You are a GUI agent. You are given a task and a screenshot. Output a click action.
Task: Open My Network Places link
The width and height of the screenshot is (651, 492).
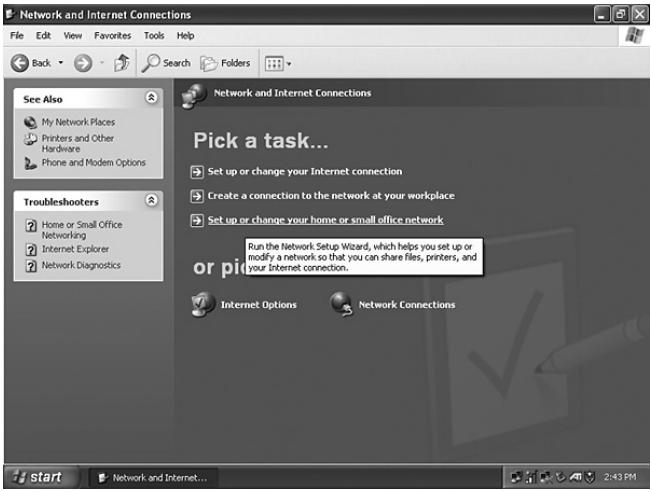(x=78, y=122)
